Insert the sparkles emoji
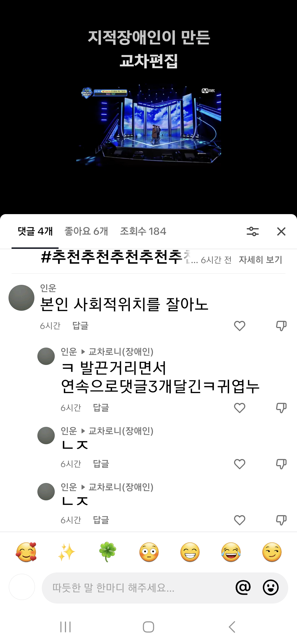The height and width of the screenshot is (644, 297). click(x=67, y=552)
